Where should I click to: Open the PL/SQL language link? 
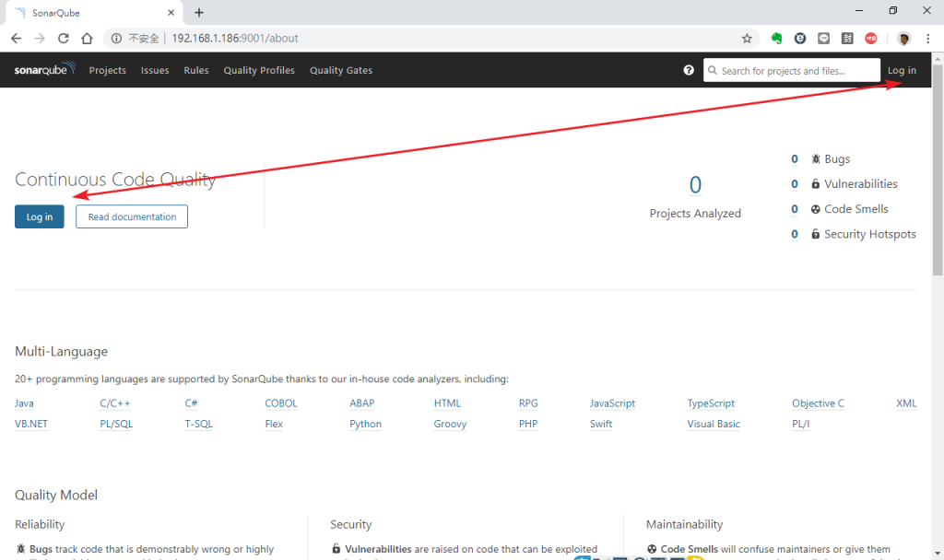[x=116, y=424]
